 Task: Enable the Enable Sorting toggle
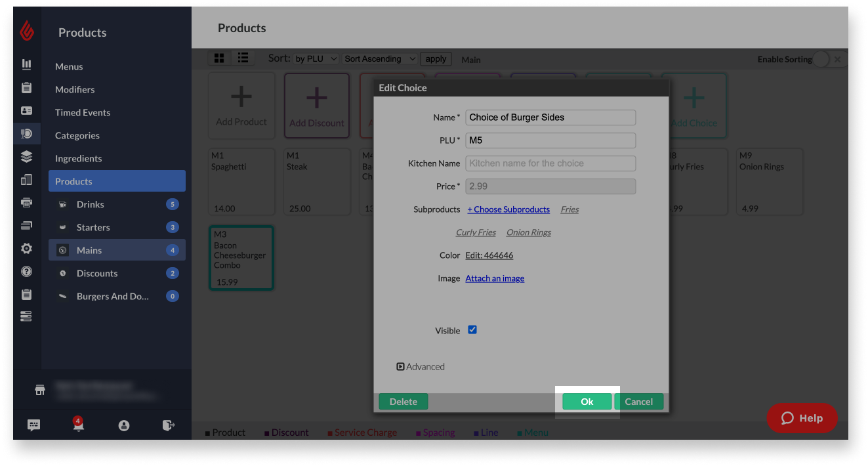click(x=823, y=58)
